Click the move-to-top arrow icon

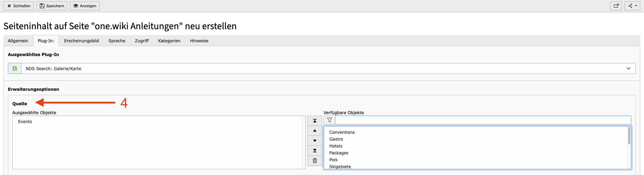tap(314, 121)
